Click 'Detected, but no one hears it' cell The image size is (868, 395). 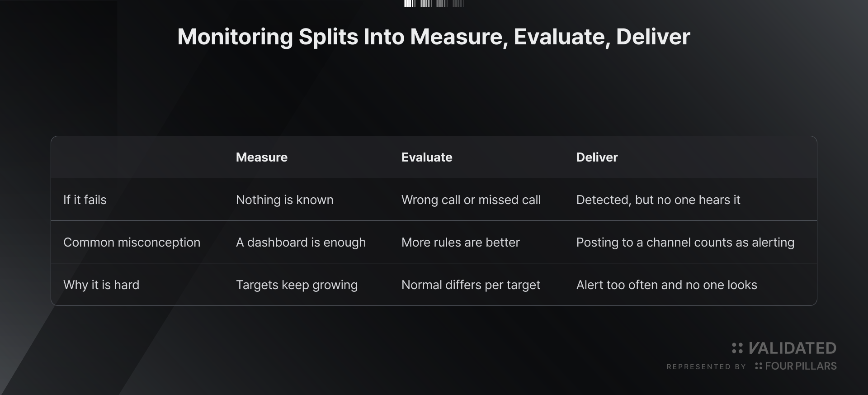[658, 200]
